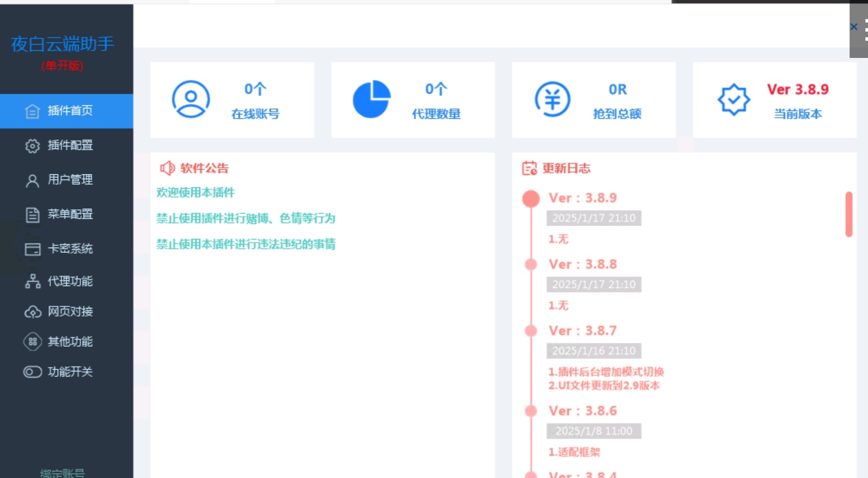Click the yen total amount icon
The image size is (868, 478).
[552, 99]
